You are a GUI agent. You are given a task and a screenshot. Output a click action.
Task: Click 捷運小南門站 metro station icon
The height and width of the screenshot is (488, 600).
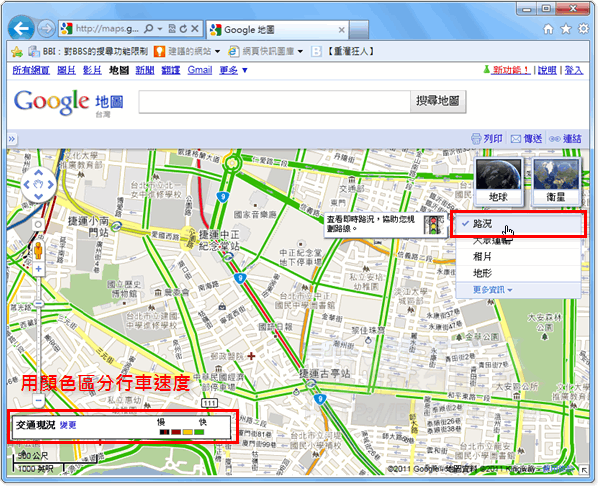(x=117, y=226)
